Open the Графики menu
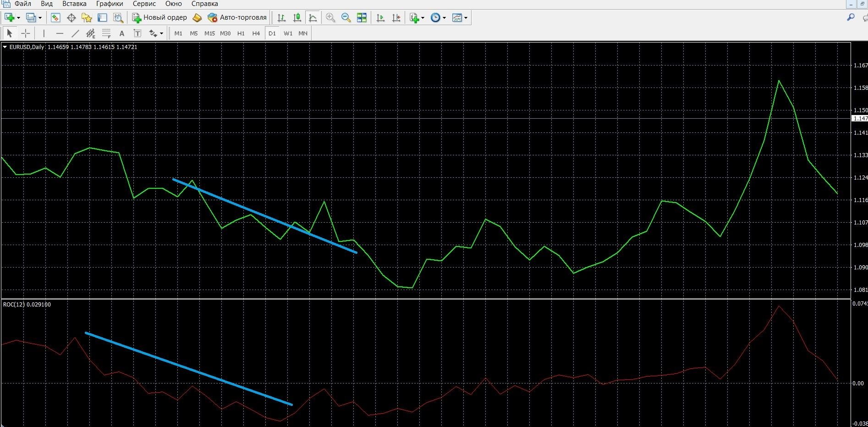The image size is (868, 427). 110,4
